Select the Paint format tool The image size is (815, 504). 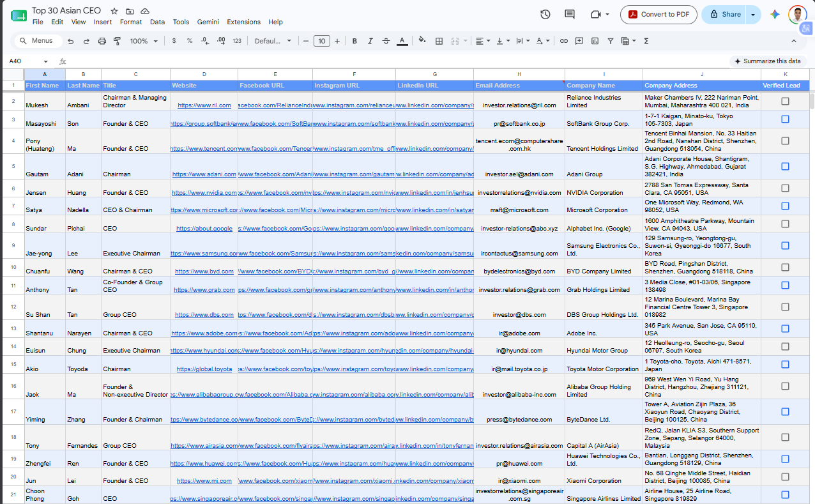tap(118, 41)
